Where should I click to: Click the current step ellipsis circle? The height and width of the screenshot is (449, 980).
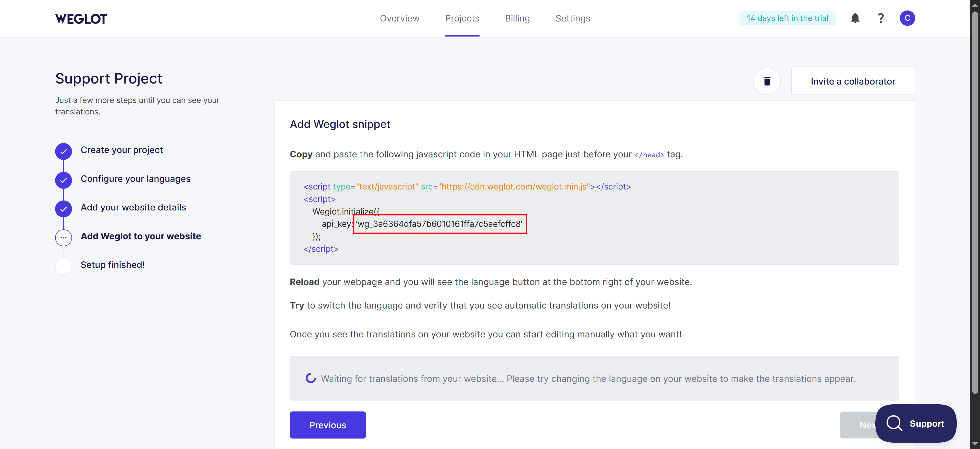[64, 237]
